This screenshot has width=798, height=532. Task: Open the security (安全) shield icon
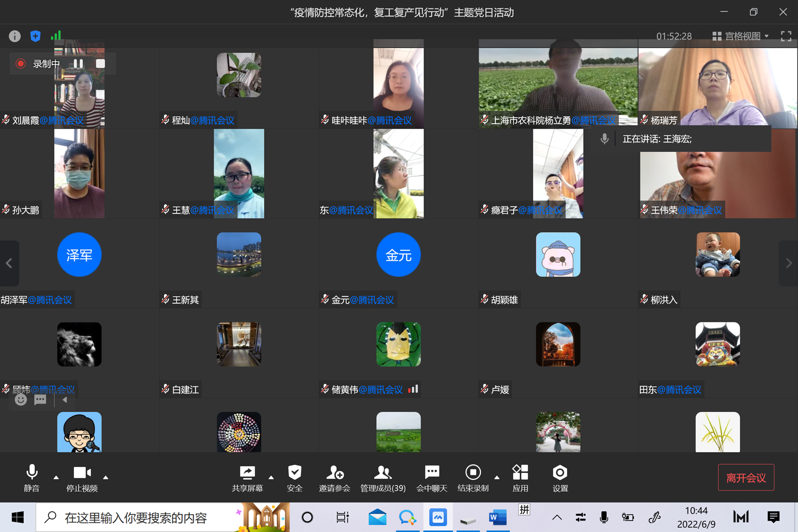[295, 478]
